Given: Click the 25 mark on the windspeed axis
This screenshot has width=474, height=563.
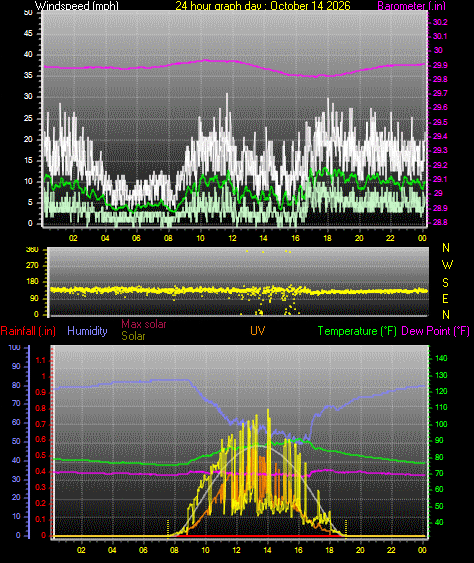Looking at the screenshot, I should coord(28,118).
